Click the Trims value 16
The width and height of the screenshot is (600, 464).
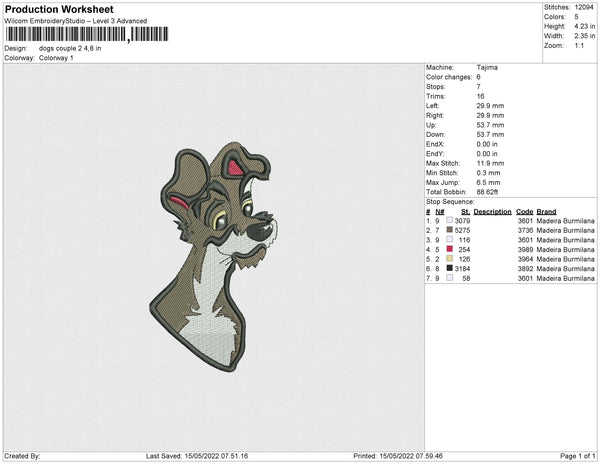tap(480, 96)
